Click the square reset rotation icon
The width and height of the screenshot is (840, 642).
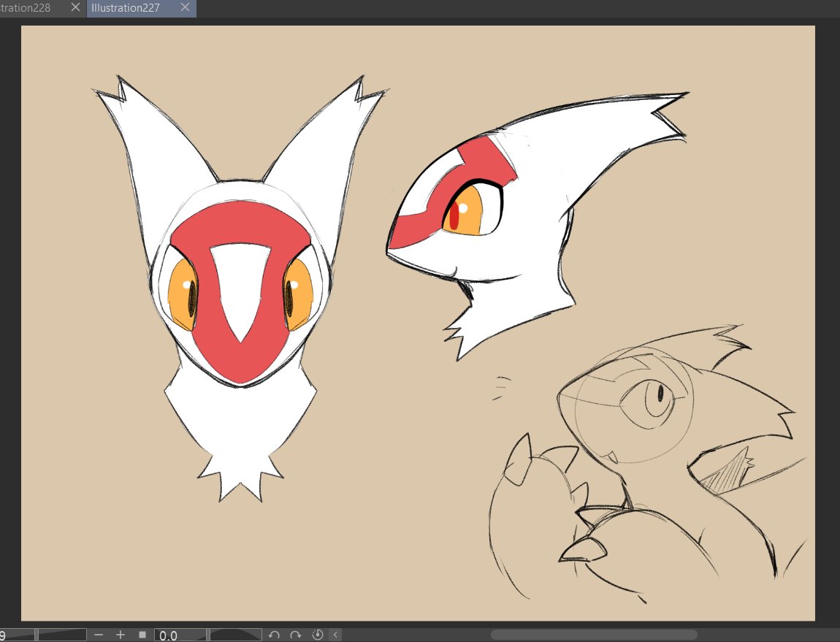(142, 635)
